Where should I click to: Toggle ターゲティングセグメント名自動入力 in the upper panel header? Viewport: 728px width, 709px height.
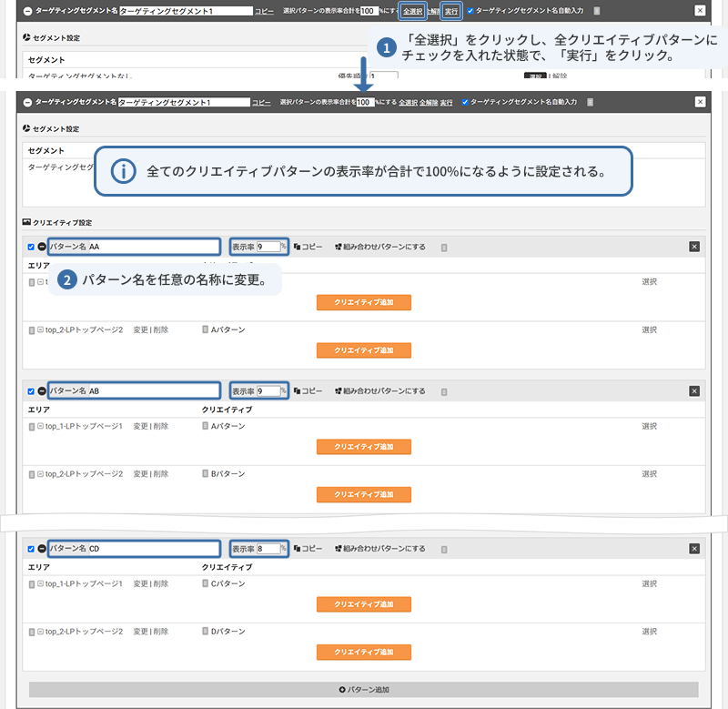pyautogui.click(x=470, y=11)
